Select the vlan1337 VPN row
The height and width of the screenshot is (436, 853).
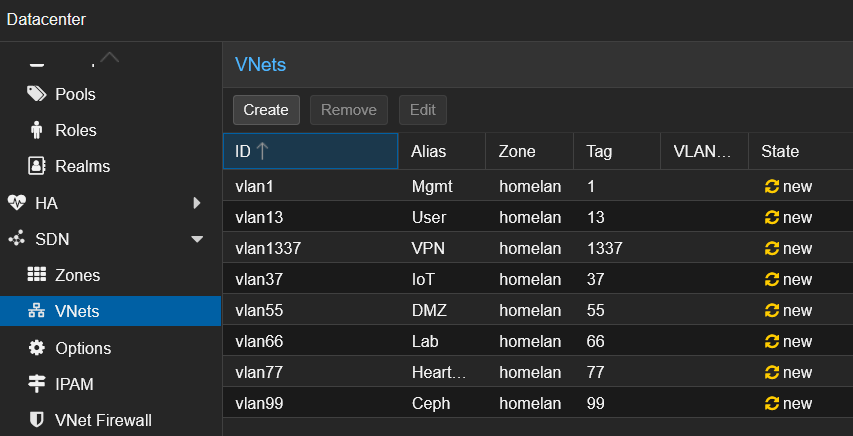(500, 248)
